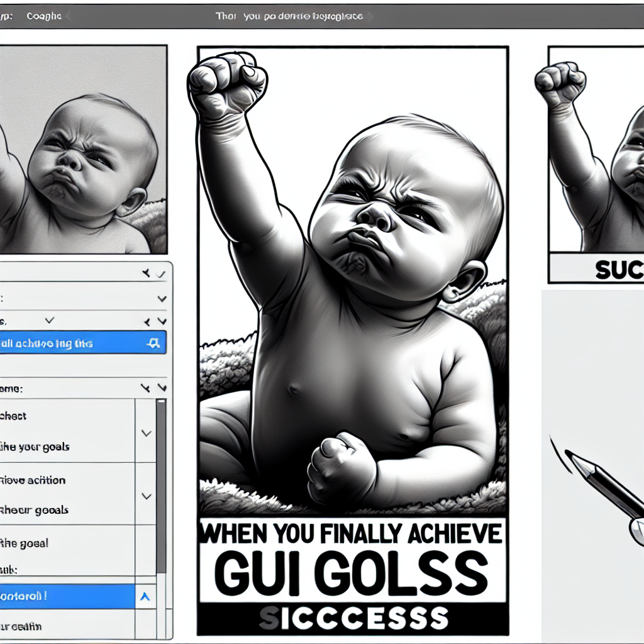Click the pencil tool at the right edge
This screenshot has width=644, height=644.
coord(606,495)
